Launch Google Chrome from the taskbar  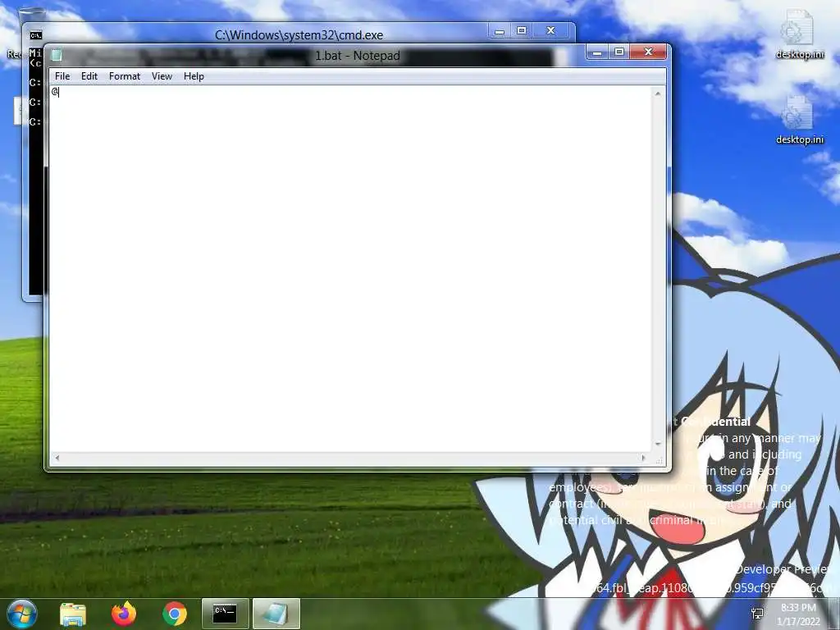(174, 614)
